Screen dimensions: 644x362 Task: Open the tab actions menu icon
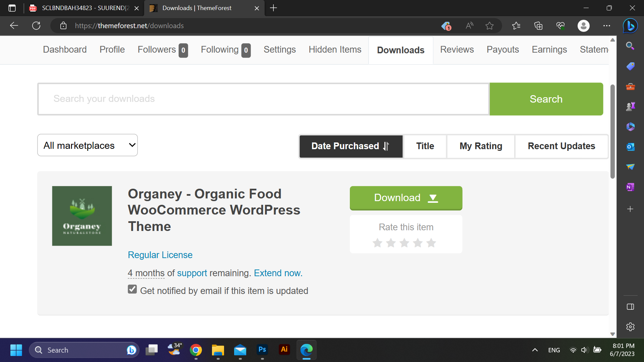[12, 8]
